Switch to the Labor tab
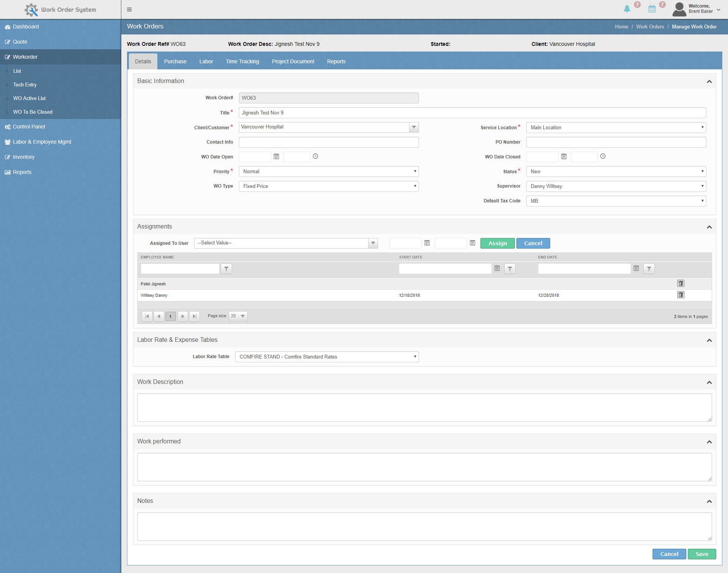 (206, 61)
